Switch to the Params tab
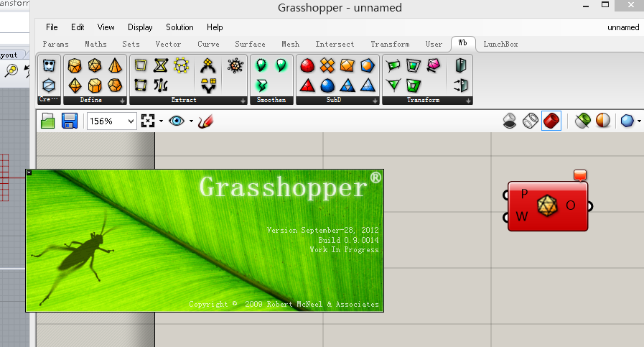The height and width of the screenshot is (347, 644). tap(55, 44)
